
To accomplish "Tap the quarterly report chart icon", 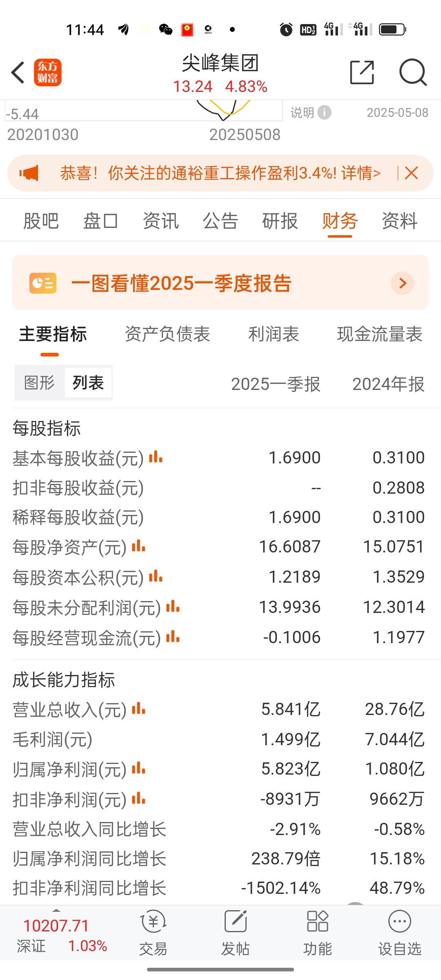I will [x=43, y=283].
